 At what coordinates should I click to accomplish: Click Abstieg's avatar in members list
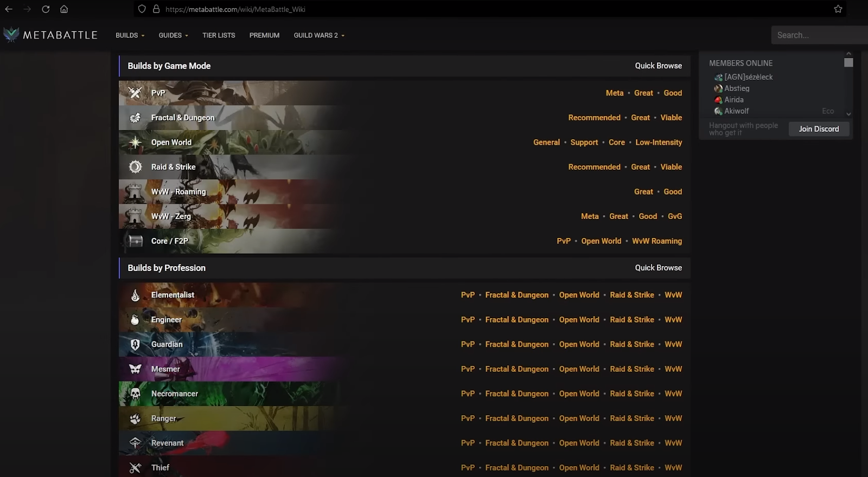click(x=718, y=88)
